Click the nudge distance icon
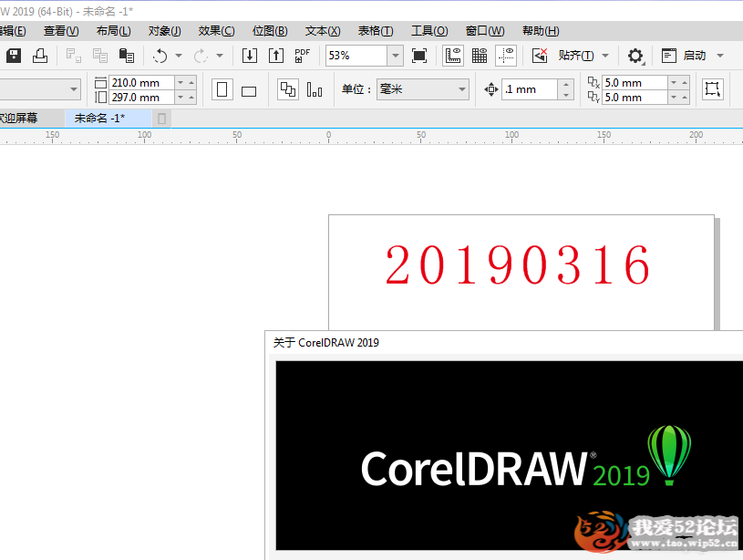This screenshot has width=743, height=560. pyautogui.click(x=491, y=89)
